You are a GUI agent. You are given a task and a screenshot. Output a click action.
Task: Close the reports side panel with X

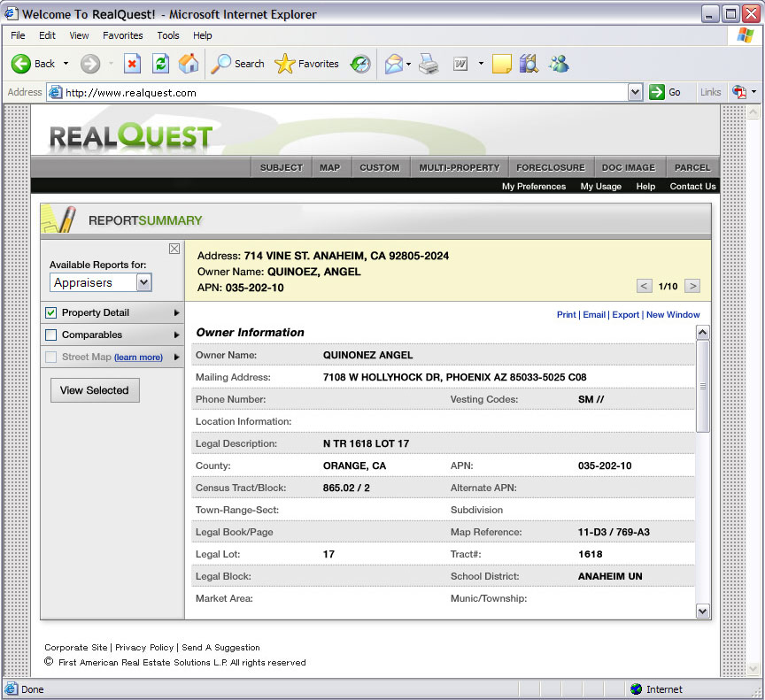pyautogui.click(x=174, y=249)
